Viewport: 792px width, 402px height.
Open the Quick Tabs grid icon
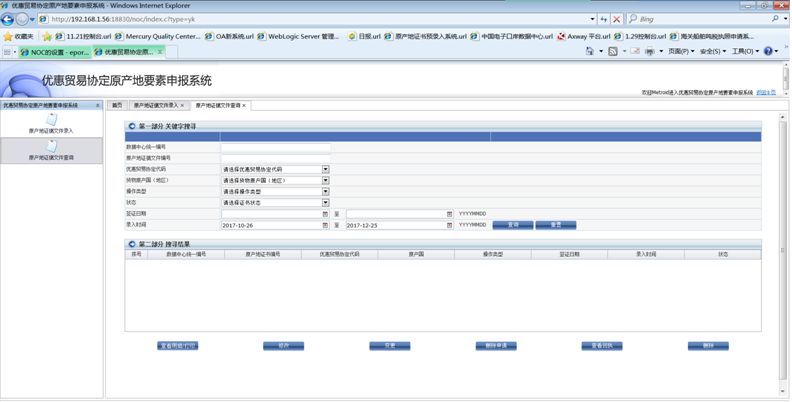click(x=7, y=52)
